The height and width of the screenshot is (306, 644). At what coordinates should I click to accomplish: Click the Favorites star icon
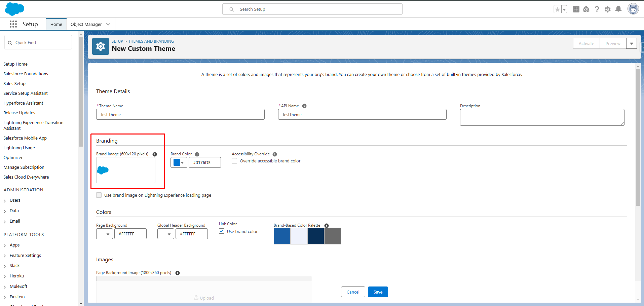click(x=558, y=9)
